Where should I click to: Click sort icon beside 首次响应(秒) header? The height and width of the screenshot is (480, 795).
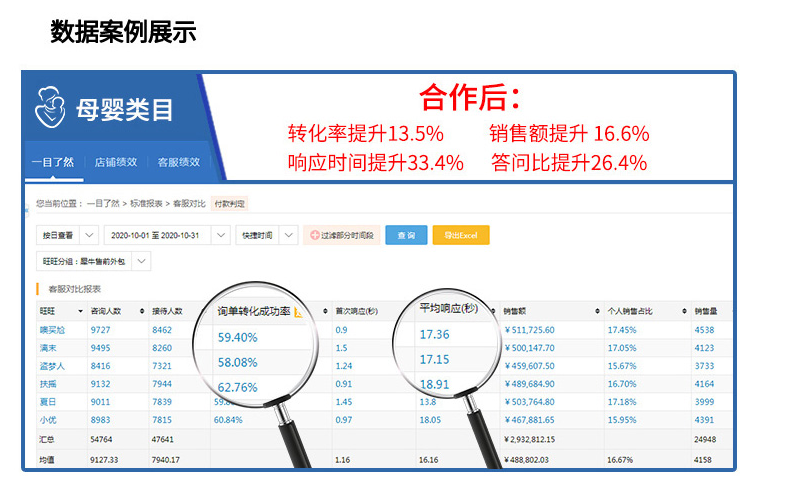pos(325,311)
